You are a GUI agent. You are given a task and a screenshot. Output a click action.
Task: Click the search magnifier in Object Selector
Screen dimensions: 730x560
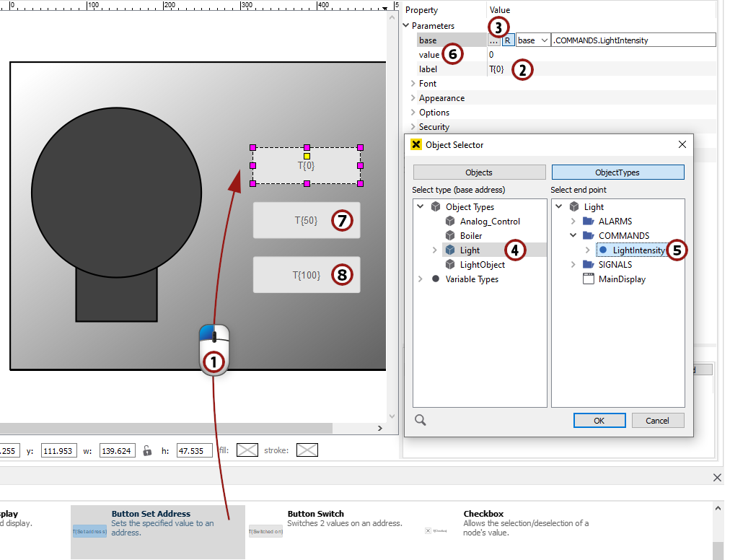pos(420,419)
